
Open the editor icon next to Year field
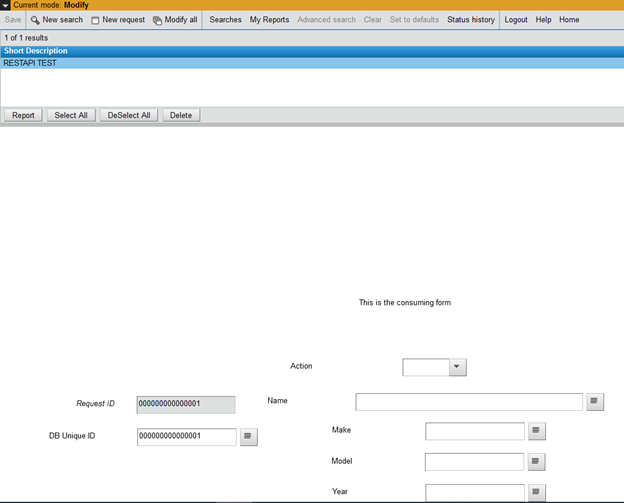coord(537,492)
